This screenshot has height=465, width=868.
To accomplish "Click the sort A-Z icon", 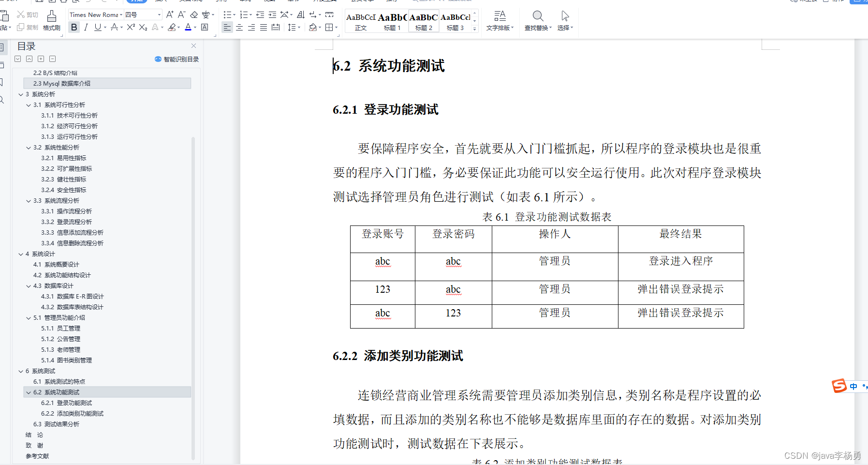I will click(300, 15).
